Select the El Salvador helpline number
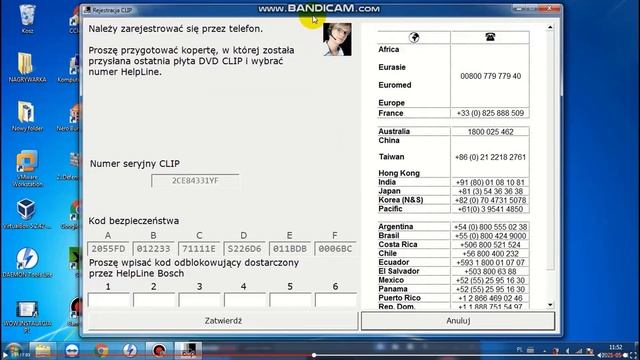640x360 pixels. click(x=490, y=271)
